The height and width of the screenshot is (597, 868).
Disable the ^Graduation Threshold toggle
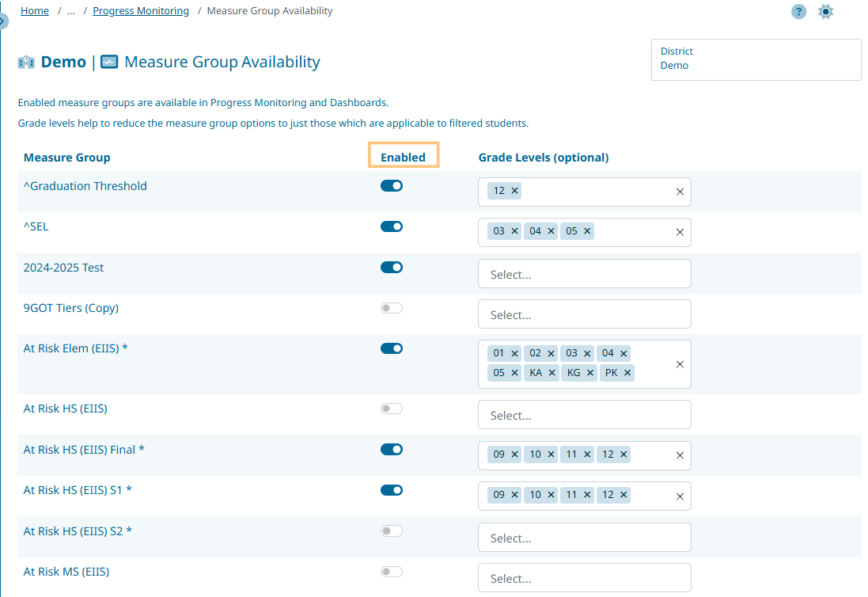pyautogui.click(x=392, y=186)
